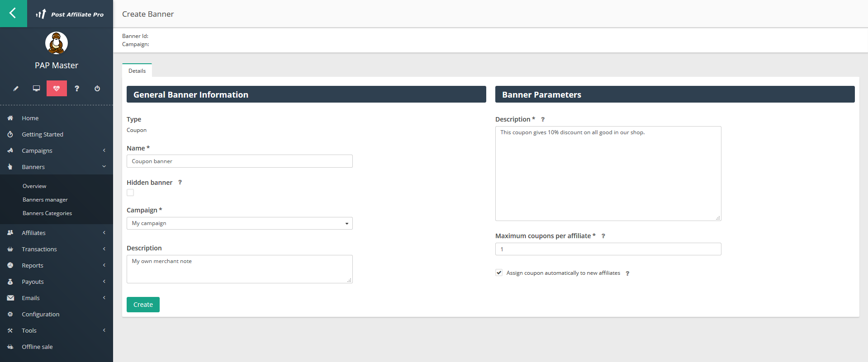Log out using the power icon
Screen dimensions: 868x362
[97, 88]
